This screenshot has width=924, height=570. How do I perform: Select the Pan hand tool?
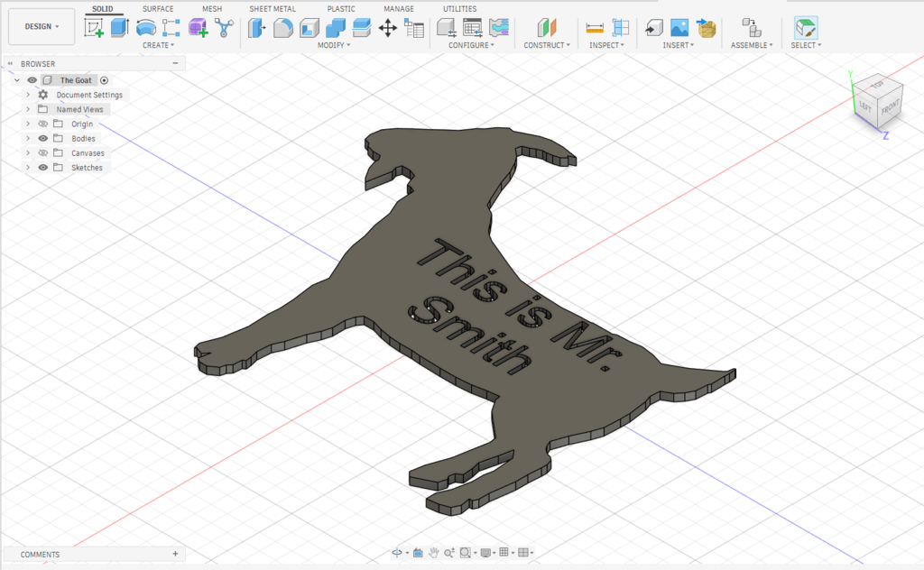click(434, 552)
